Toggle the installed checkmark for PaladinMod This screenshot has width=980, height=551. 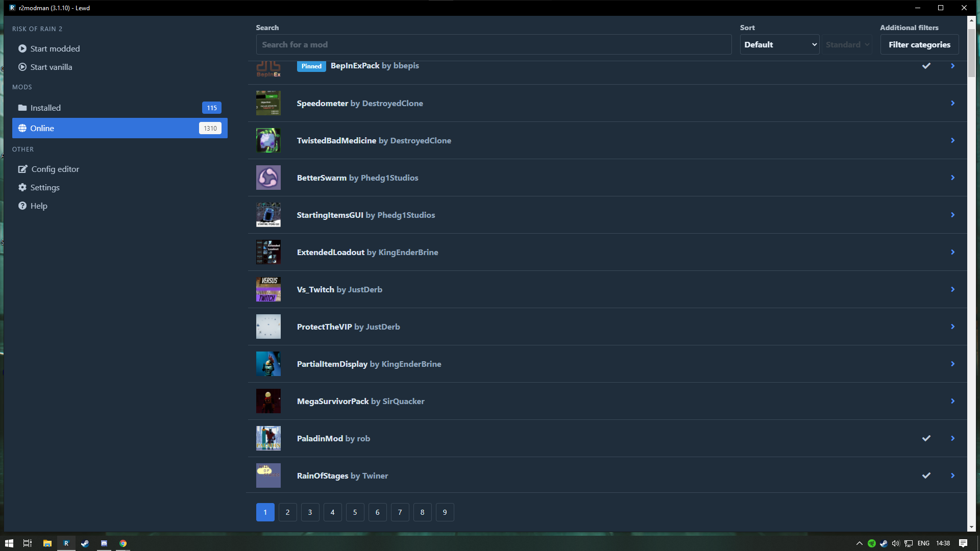(x=926, y=438)
